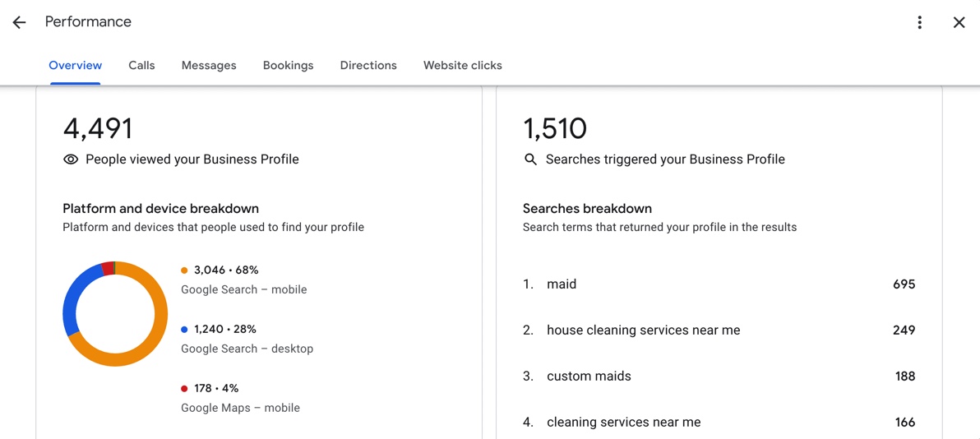The image size is (980, 439).
Task: Select 'house cleaning services near me' search term
Action: (x=643, y=330)
